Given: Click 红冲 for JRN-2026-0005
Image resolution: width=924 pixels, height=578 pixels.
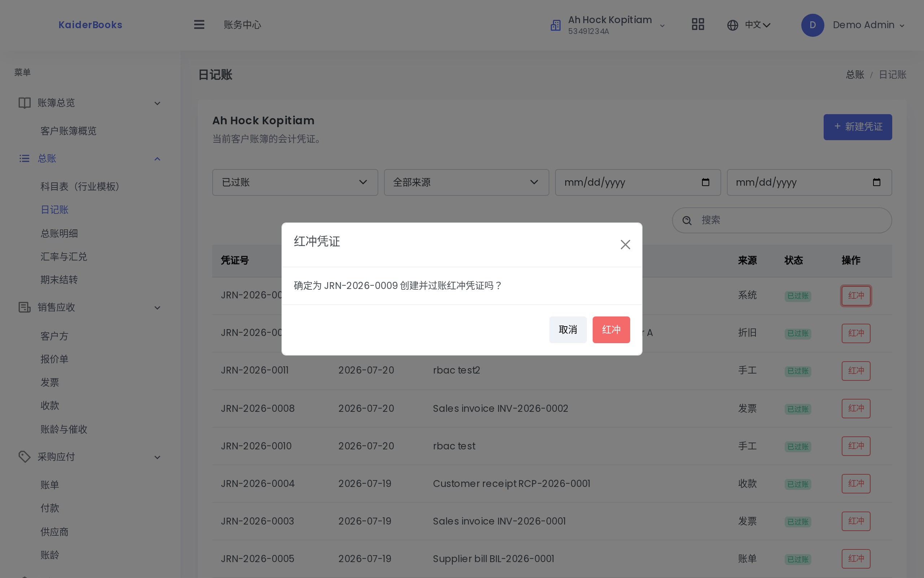Looking at the screenshot, I should coord(856,558).
